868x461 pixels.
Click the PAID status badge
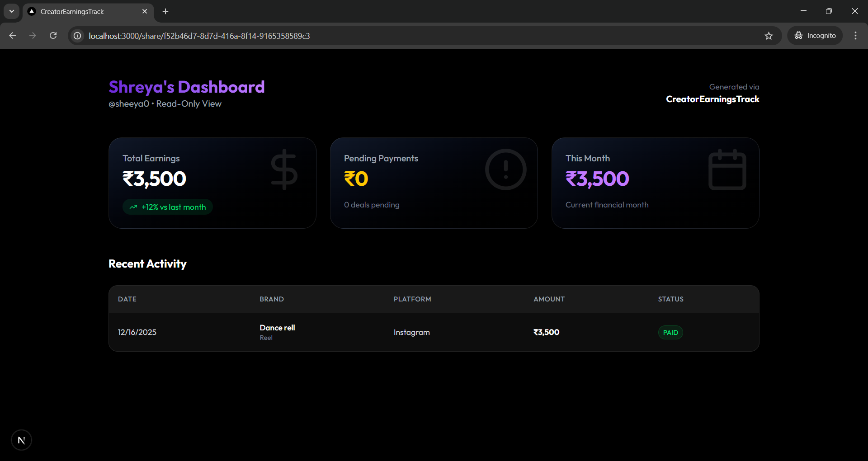tap(670, 332)
